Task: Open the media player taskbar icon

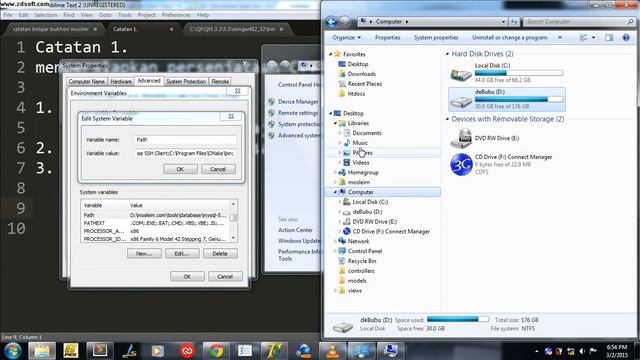Action: pos(158,351)
